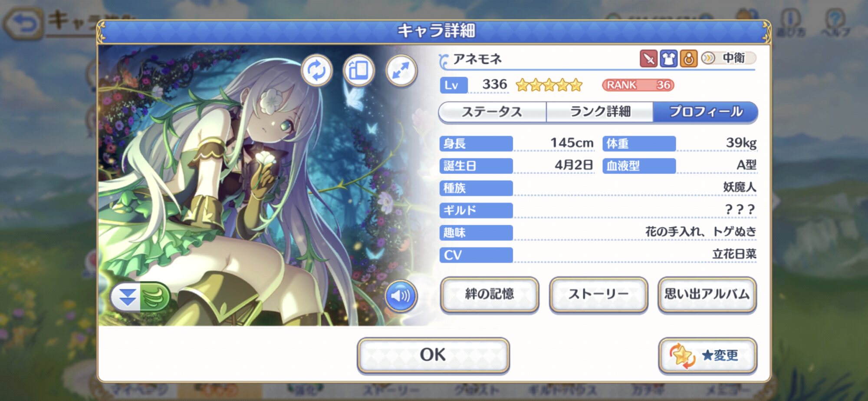This screenshot has width=868, height=401.
Task: Tap the RANK 36 badge
Action: [x=638, y=85]
